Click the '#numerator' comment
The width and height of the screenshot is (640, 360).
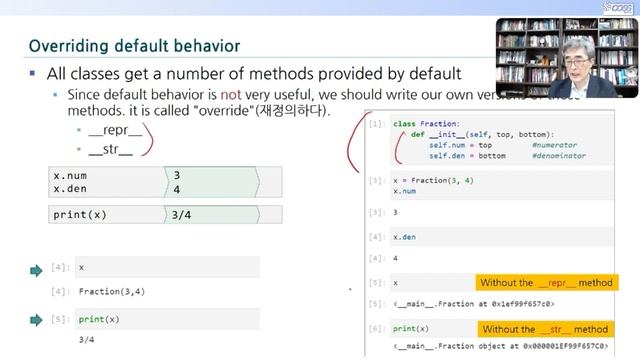[554, 145]
